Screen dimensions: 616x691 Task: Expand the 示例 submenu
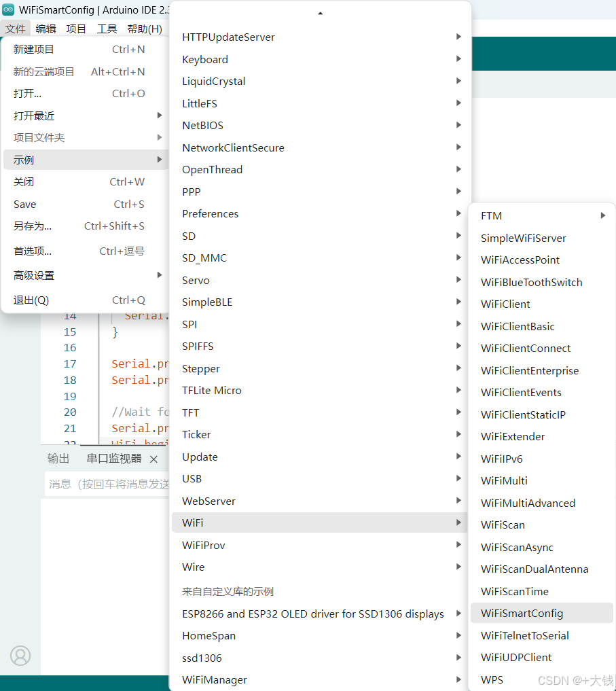click(86, 160)
